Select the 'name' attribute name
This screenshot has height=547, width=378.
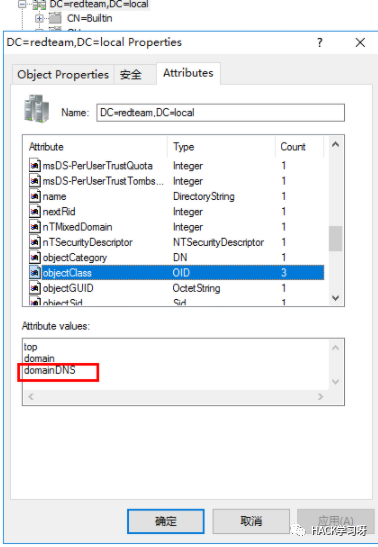pos(54,196)
